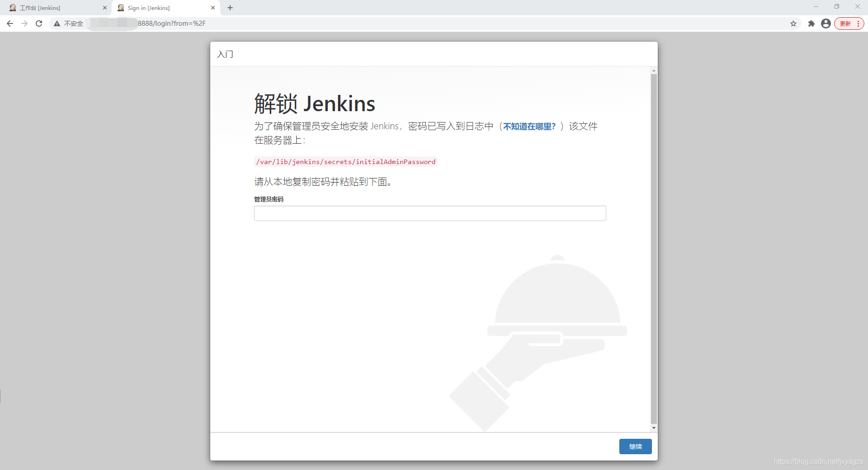
Task: Close the browser window
Action: point(858,7)
